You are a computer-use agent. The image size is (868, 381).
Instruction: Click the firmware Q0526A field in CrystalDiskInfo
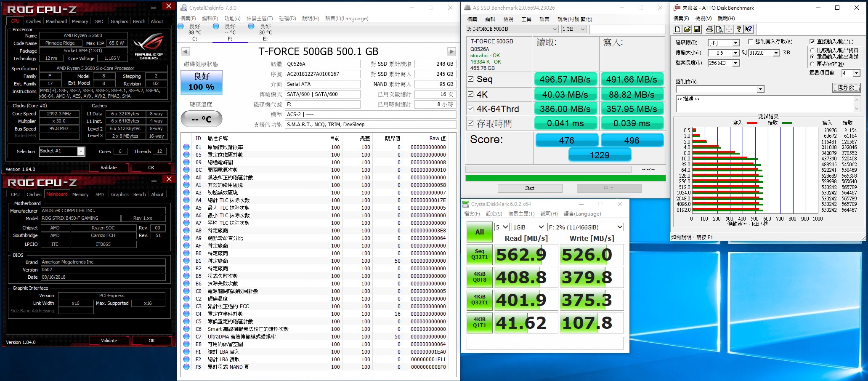[x=323, y=64]
